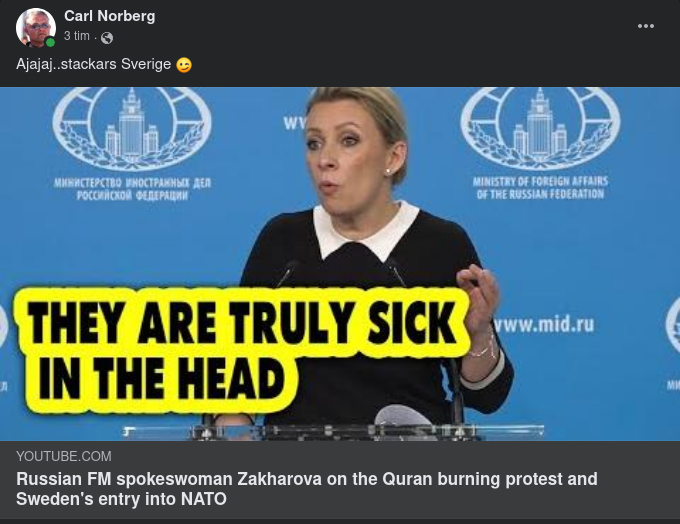Open Carl Norberg's profile picture

[x=36, y=28]
